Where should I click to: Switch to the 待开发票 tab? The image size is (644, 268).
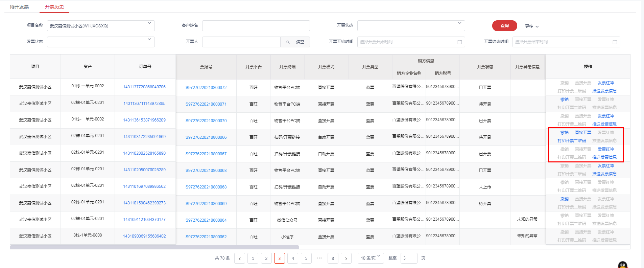19,7
